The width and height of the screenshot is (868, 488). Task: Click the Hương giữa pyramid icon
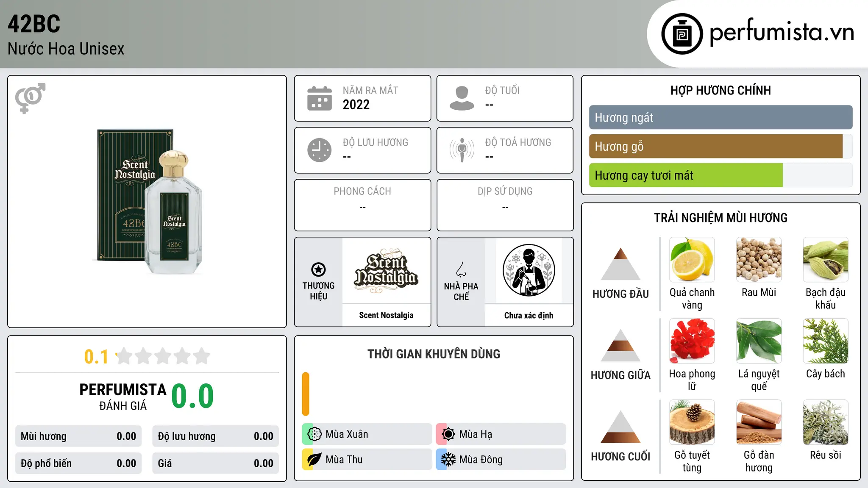point(620,345)
